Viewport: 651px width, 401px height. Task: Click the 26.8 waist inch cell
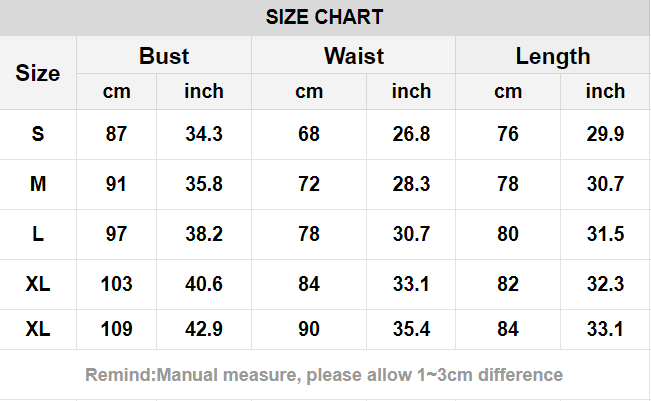click(x=411, y=134)
